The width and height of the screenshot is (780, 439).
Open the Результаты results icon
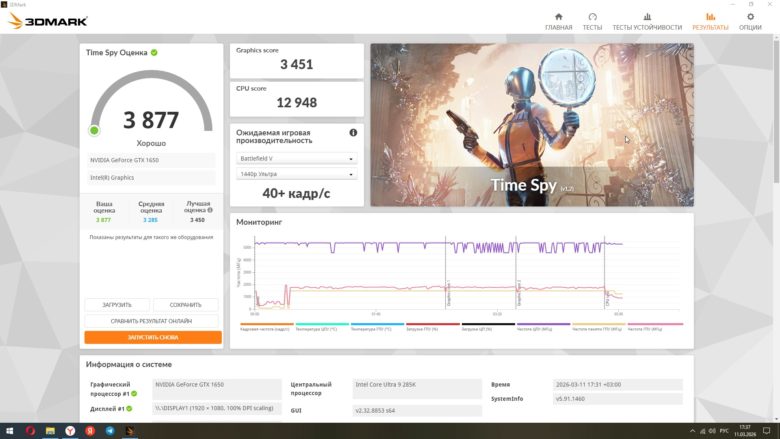[x=710, y=16]
